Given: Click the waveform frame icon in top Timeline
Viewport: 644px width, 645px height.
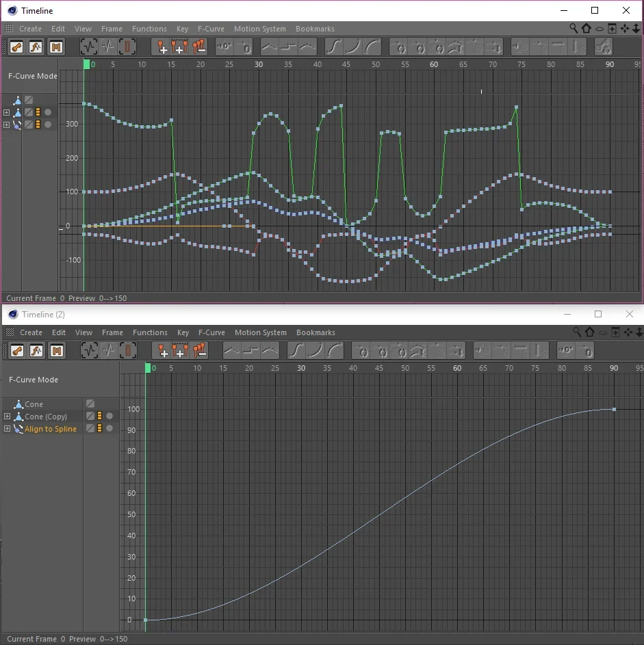Looking at the screenshot, I should tap(108, 47).
